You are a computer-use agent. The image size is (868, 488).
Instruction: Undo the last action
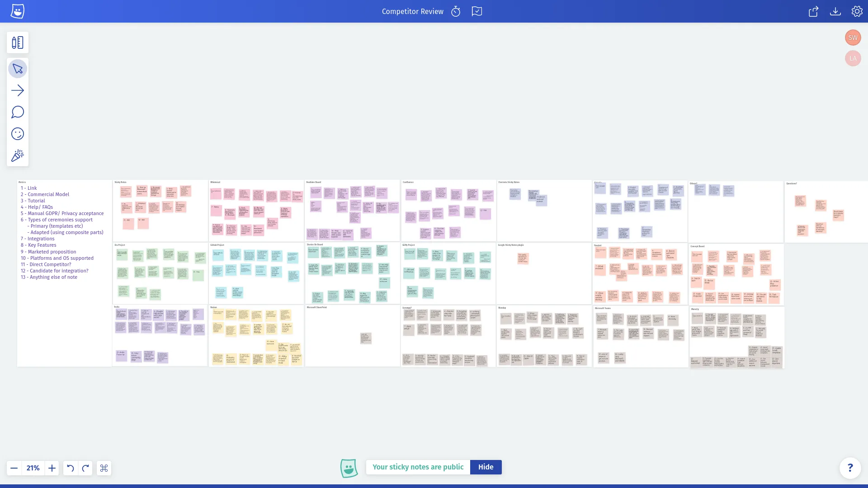coord(70,468)
